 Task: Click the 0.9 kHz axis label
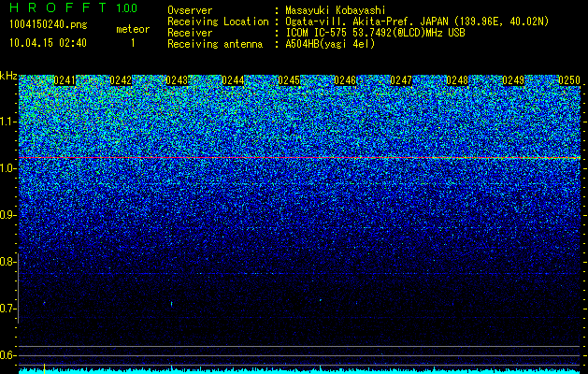[7, 215]
